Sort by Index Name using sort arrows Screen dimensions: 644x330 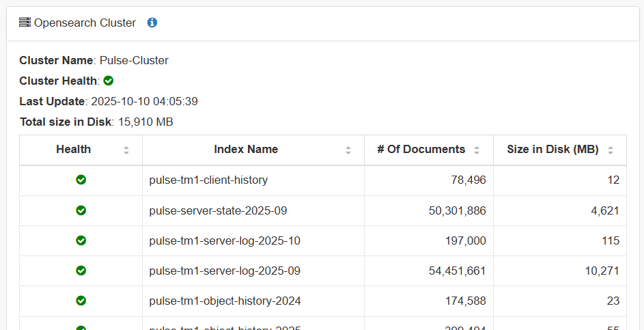point(348,150)
